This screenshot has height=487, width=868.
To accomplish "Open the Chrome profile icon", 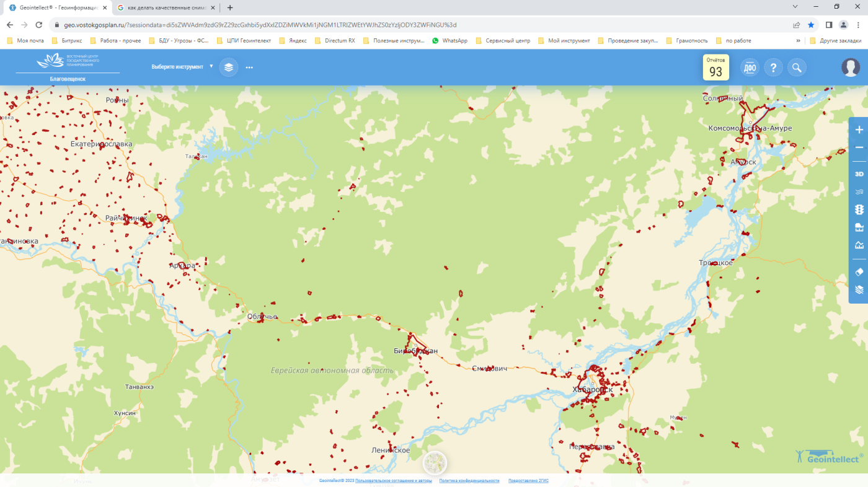I will point(843,25).
